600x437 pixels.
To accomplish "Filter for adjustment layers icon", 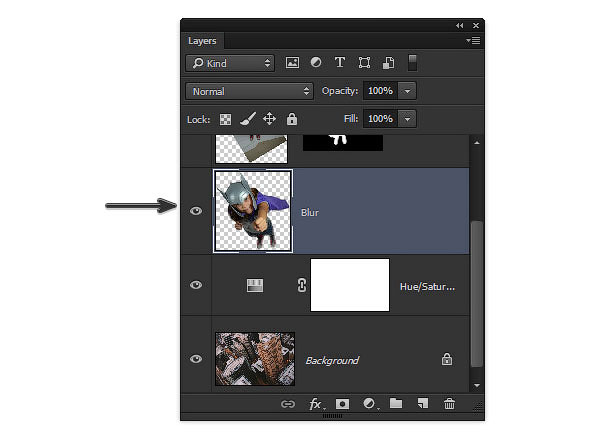I will click(x=316, y=62).
